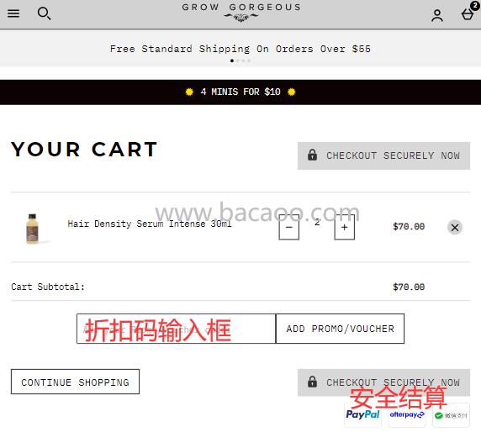The width and height of the screenshot is (481, 448).
Task: Select the first carousel dot indicator
Action: pos(232,61)
